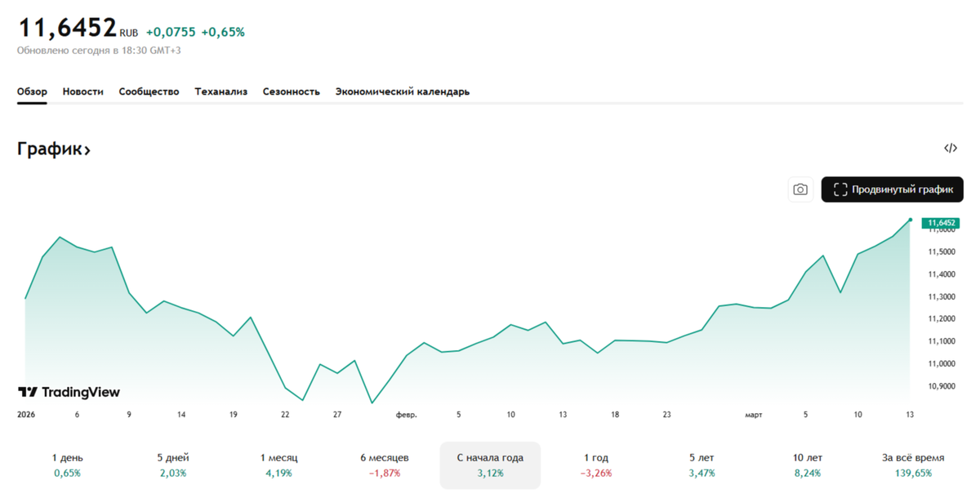This screenshot has width=980, height=498.
Task: Click the Обновлено сегодня в 18:30 text
Action: 99,51
